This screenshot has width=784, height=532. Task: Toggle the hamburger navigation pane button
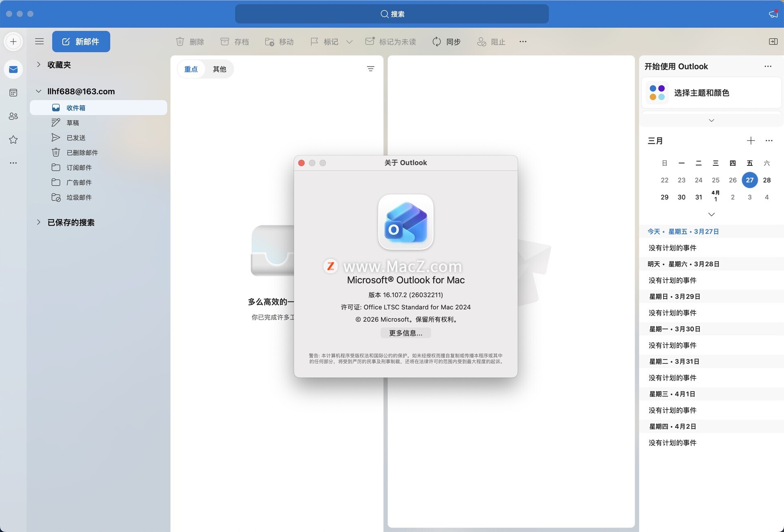point(39,41)
